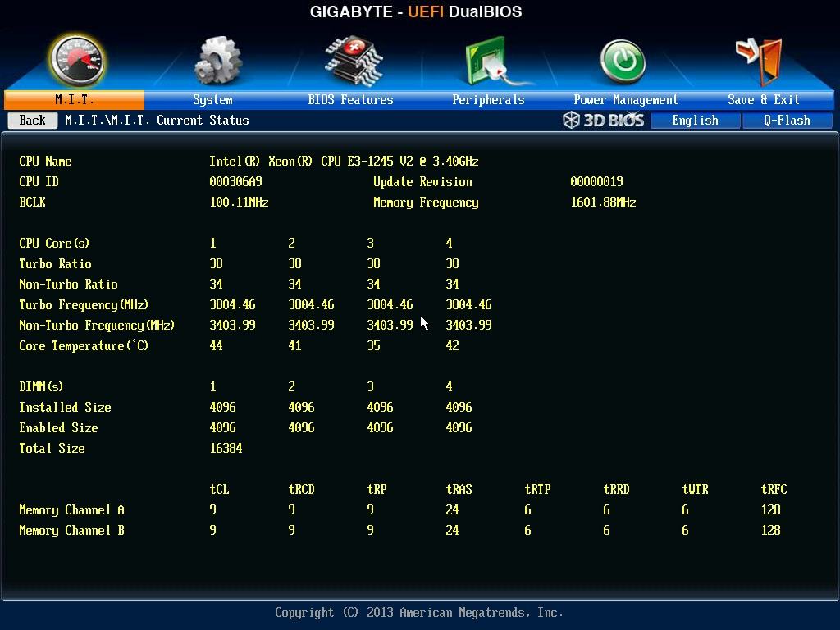Viewport: 840px width, 630px height.
Task: Select the Memory Channel B label
Action: point(71,531)
